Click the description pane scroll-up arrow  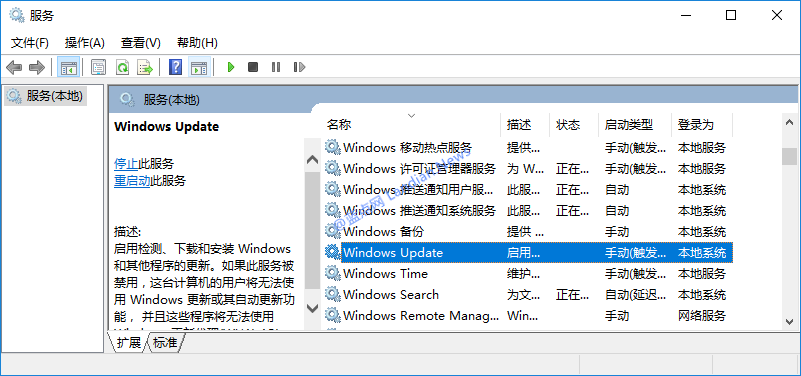312,159
